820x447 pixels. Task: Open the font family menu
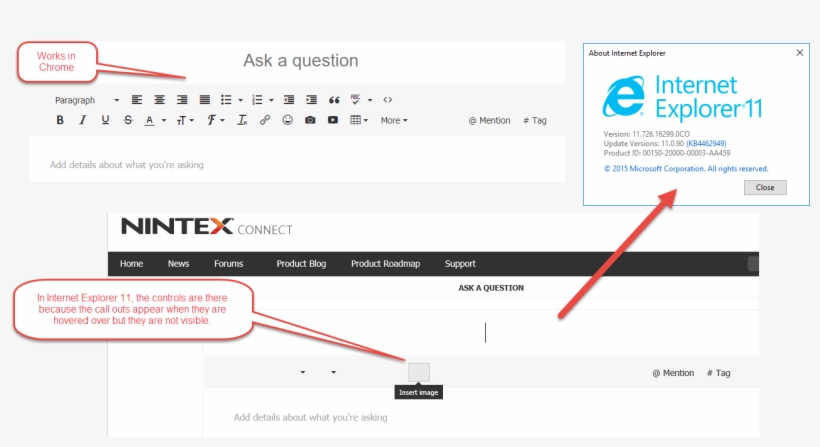[215, 120]
